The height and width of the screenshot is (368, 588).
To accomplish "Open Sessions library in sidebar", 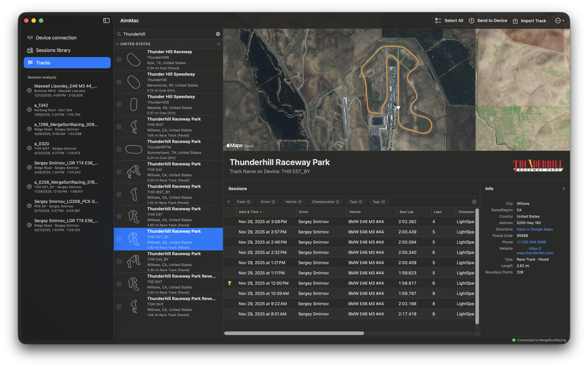I will click(x=67, y=50).
